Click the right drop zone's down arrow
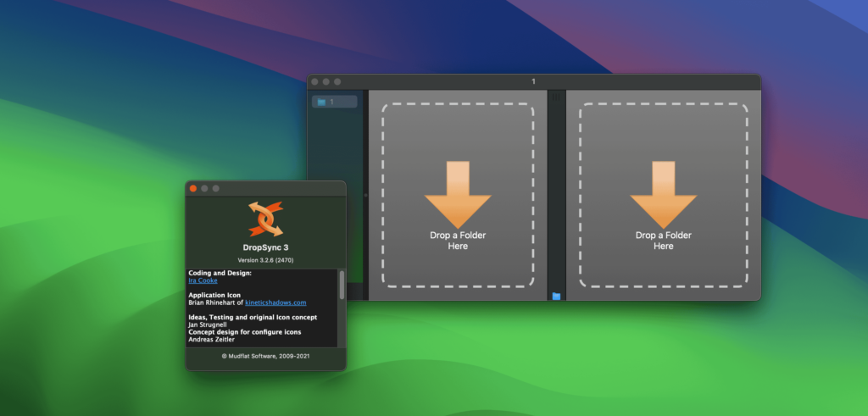868x416 pixels. [663, 194]
